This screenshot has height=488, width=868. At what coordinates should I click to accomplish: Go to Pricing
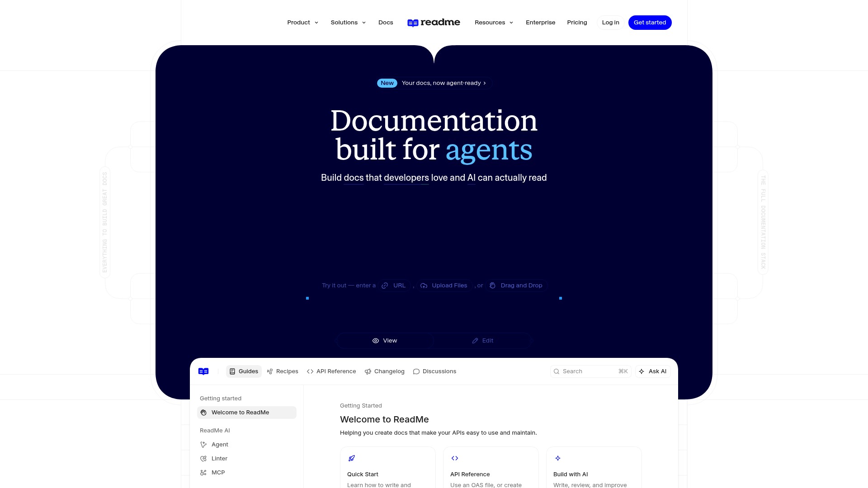(577, 23)
